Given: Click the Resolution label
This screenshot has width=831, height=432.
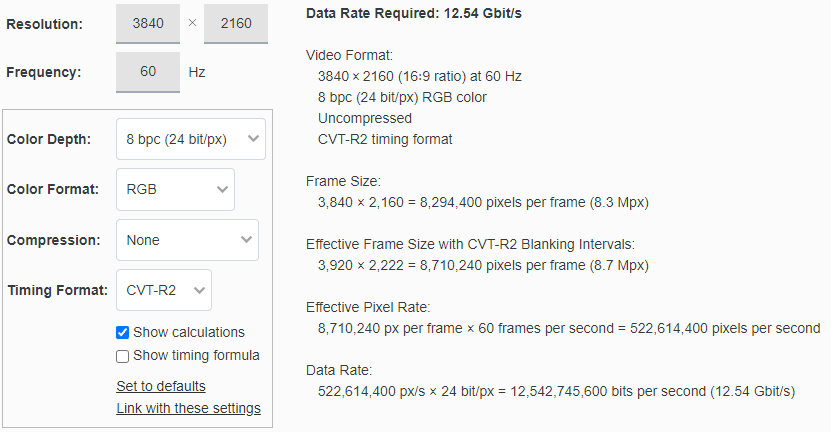Looking at the screenshot, I should point(45,23).
